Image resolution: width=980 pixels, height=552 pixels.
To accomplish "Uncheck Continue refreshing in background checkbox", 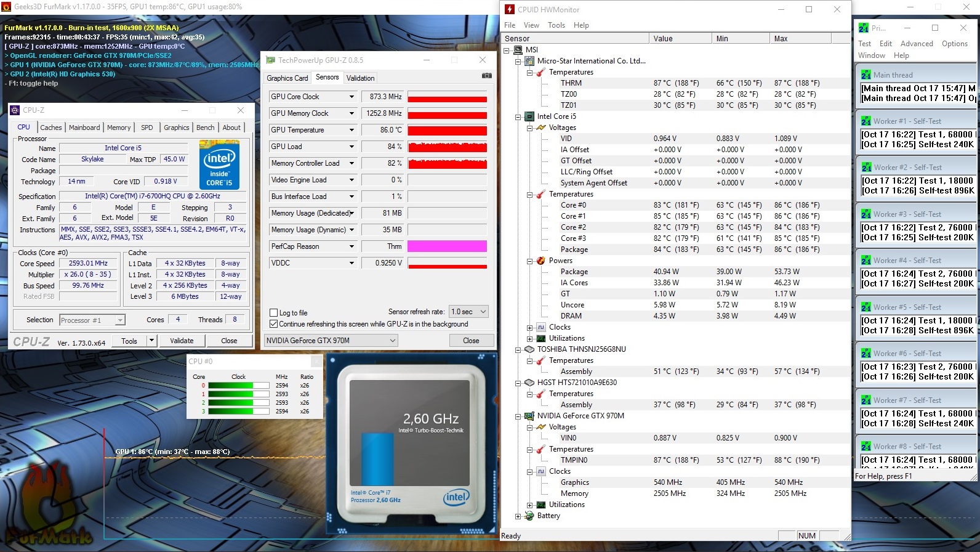I will pyautogui.click(x=274, y=324).
